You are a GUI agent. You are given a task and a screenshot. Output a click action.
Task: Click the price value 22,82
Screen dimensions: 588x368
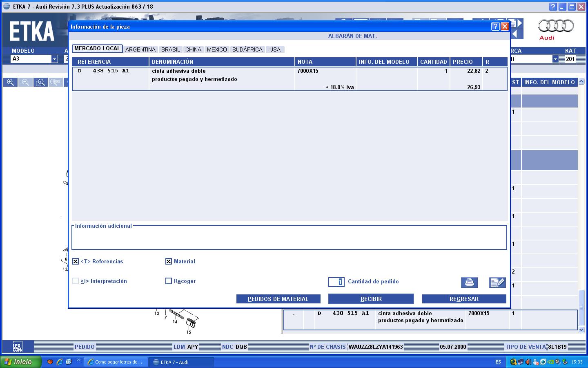(474, 71)
